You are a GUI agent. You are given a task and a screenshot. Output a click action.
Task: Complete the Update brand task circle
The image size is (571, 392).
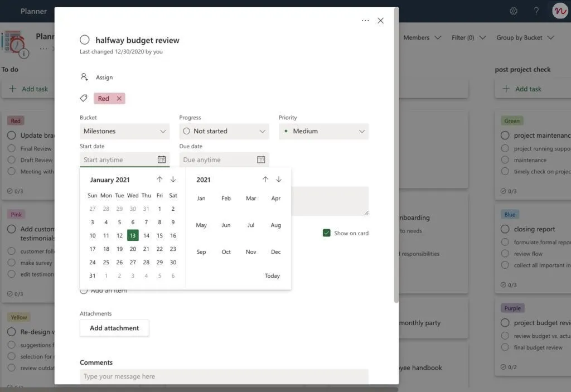12,135
